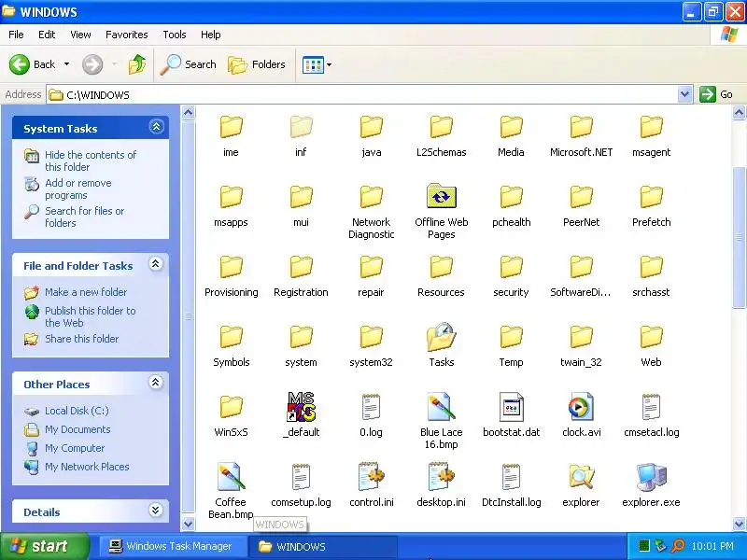Click the task pane scroll down arrow
Viewport: 747px width, 560px height.
click(x=189, y=524)
